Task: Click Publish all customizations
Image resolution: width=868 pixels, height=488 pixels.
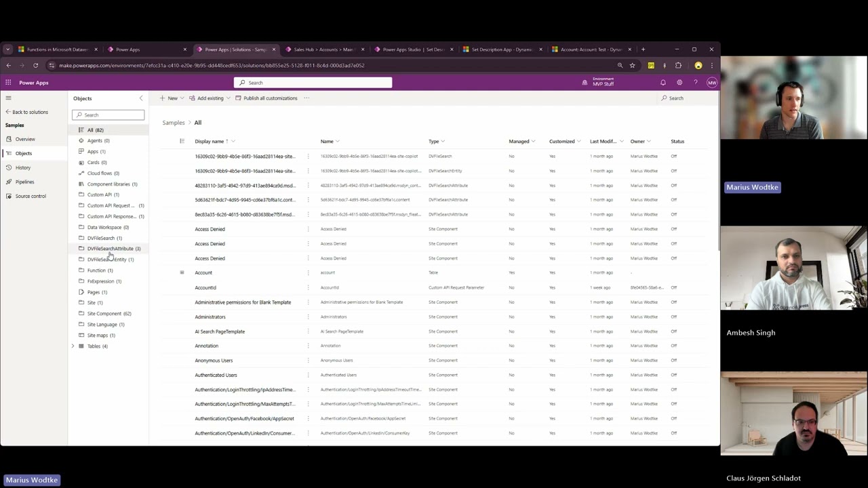Action: 266,98
